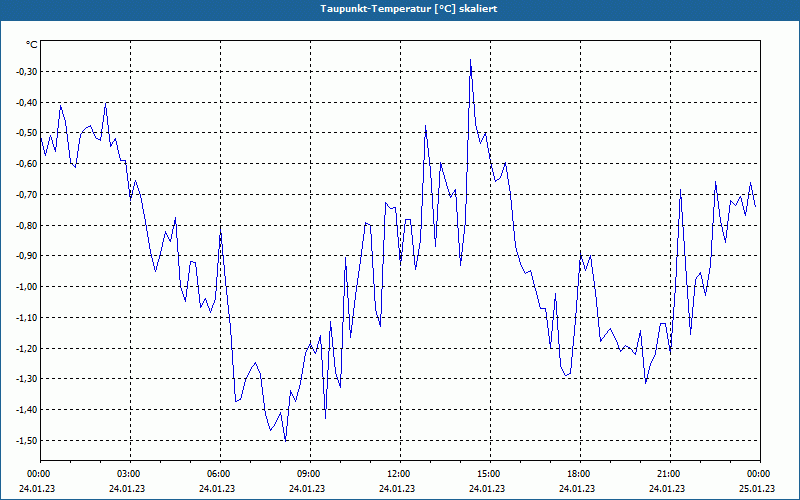
Task: Select the -0,40 y-axis label
Action: [x=27, y=102]
